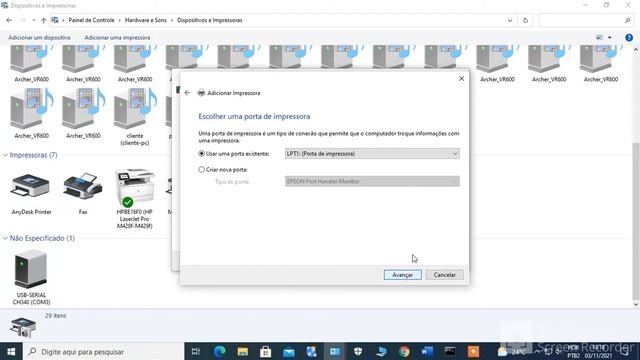Click 'Adicionar um dispositivo' command
This screenshot has height=360, width=640.
coord(40,38)
